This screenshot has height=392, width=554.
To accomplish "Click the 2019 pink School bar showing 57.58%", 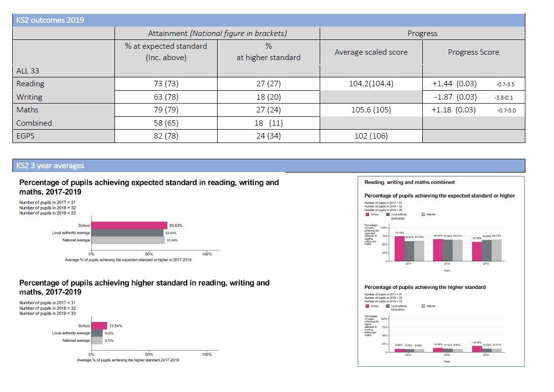I will [477, 251].
